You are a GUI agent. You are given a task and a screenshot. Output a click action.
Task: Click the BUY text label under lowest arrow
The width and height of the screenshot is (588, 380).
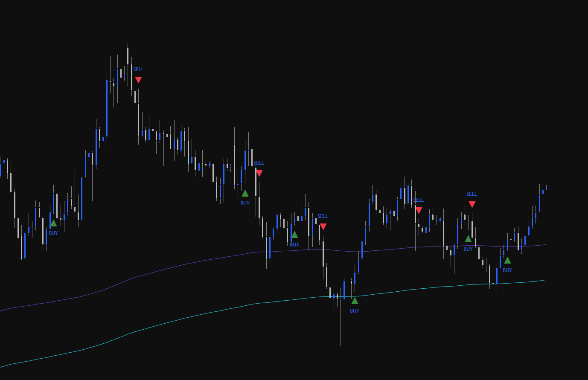point(355,311)
